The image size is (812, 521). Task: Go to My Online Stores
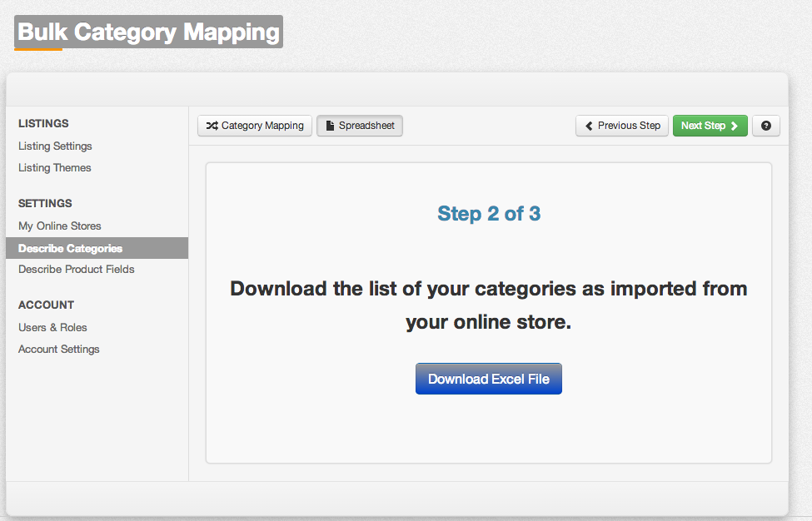click(x=60, y=226)
